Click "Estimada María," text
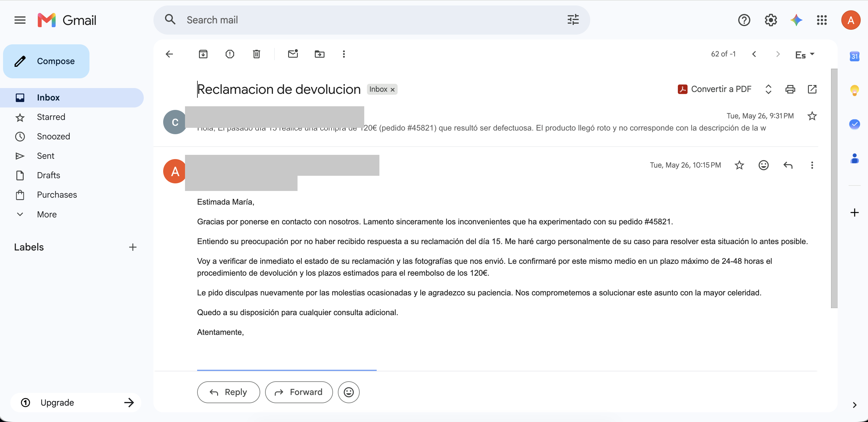 point(225,202)
